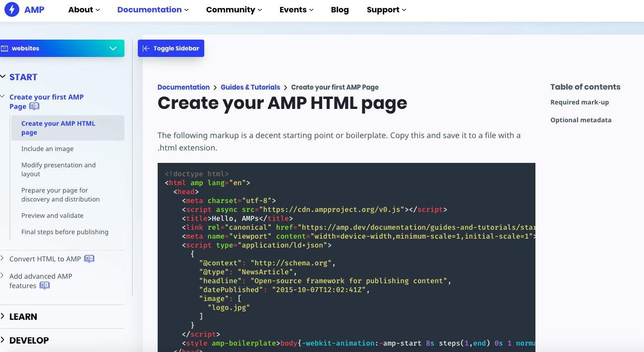Select Create your AMP HTML page in sidebar
The width and height of the screenshot is (644, 352).
68,128
